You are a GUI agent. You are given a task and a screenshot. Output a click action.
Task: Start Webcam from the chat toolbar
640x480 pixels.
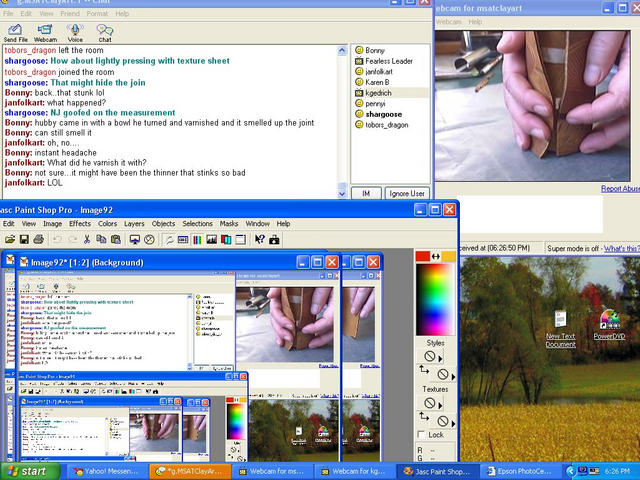[45, 33]
